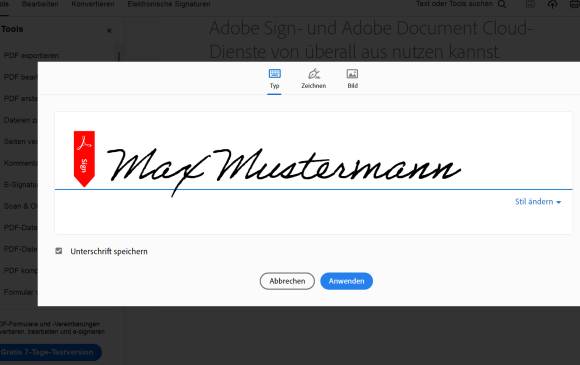
Task: Click the cloud upload icon
Action: 553,4
